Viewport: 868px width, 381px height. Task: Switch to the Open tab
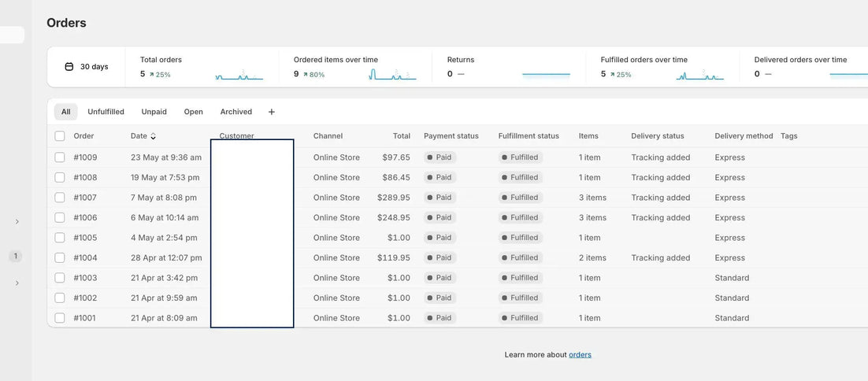(193, 112)
